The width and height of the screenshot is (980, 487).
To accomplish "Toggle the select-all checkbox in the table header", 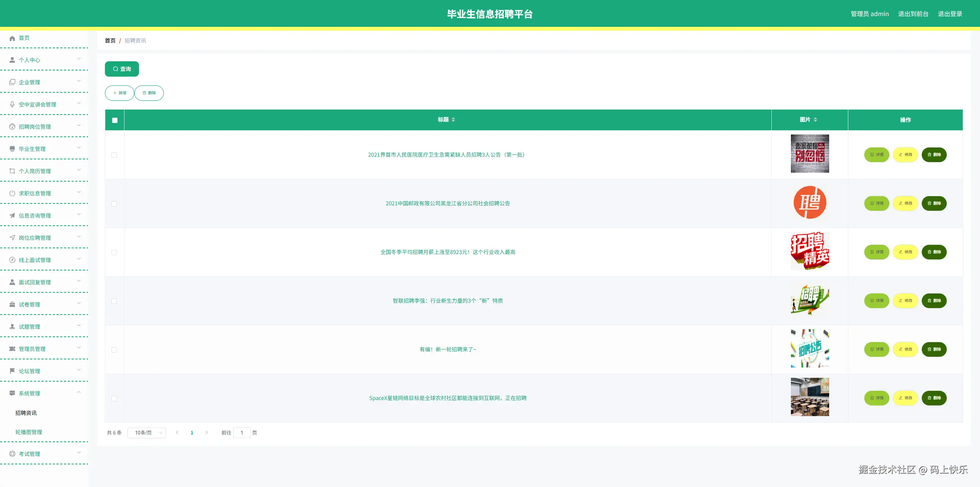I will click(115, 120).
